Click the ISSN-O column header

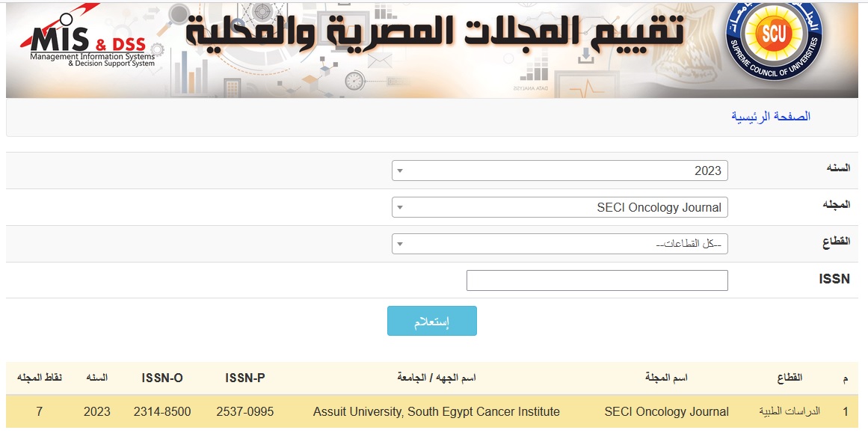(162, 378)
